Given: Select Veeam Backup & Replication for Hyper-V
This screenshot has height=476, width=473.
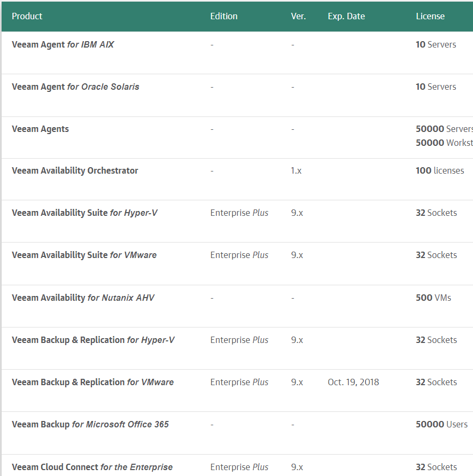Looking at the screenshot, I should 93,340.
